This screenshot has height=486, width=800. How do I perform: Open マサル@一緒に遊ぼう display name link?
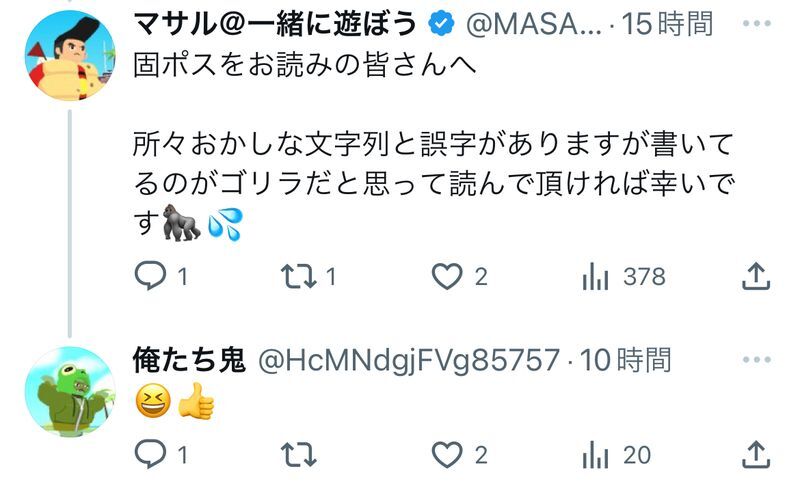275,24
